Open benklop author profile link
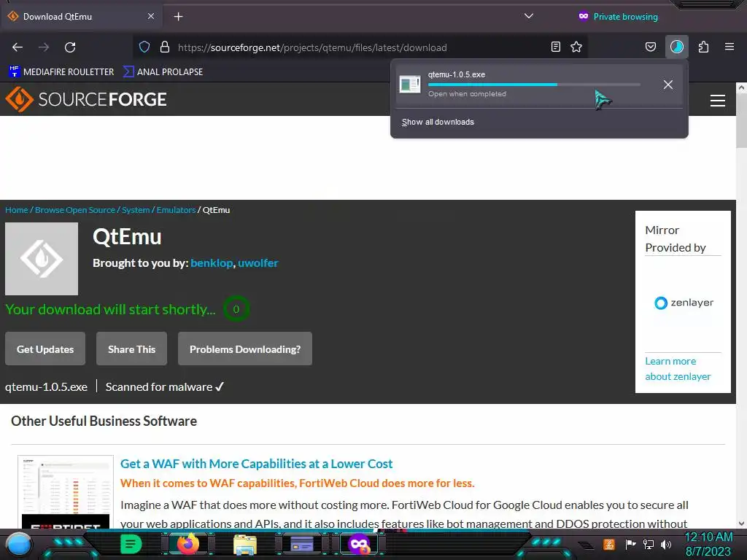The image size is (747, 560). coord(212,262)
